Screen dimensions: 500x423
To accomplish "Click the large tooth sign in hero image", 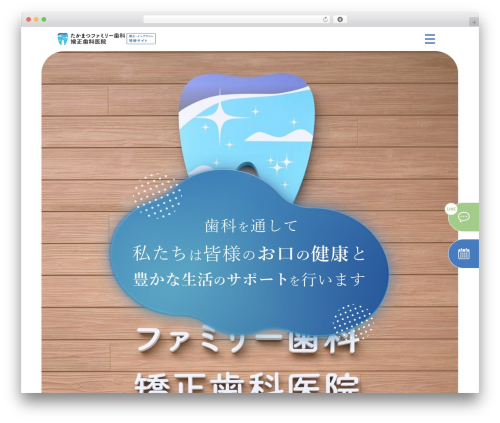I will pos(247,123).
